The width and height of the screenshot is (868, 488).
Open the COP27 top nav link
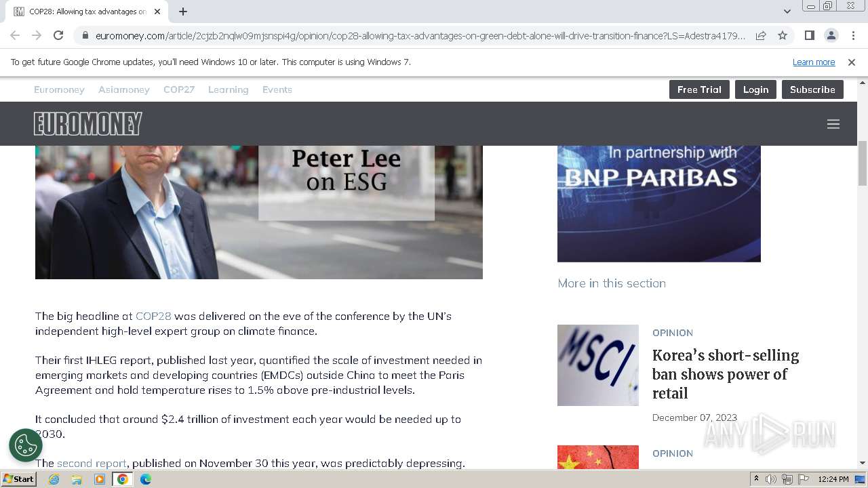point(179,89)
